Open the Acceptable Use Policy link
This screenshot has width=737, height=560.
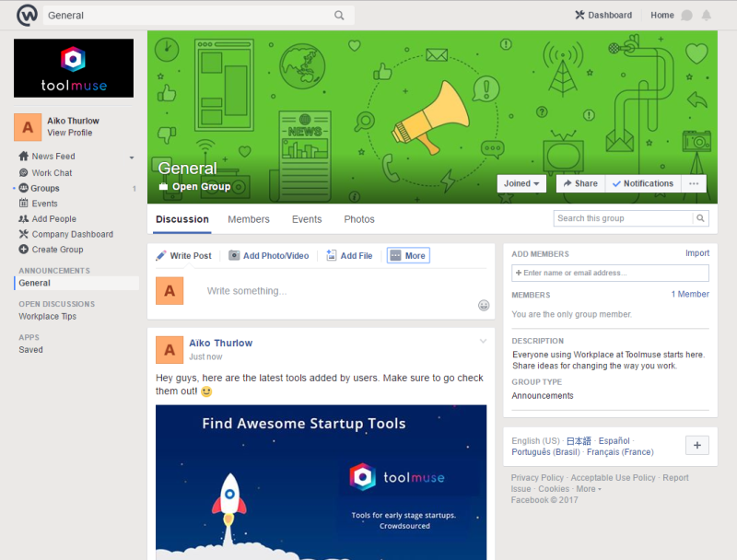coord(613,478)
